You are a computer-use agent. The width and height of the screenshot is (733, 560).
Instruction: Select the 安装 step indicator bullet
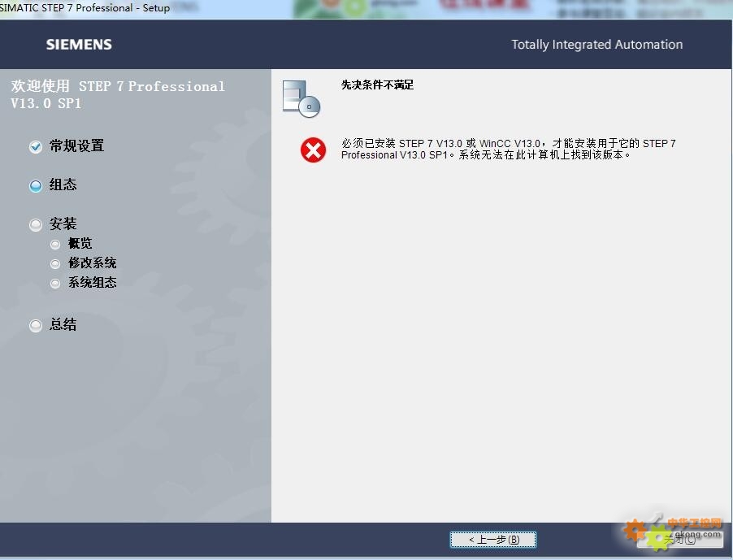(x=36, y=225)
